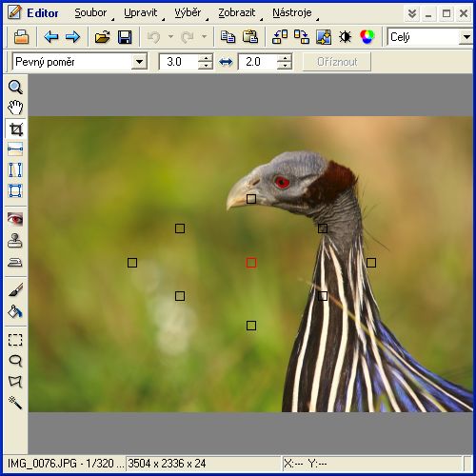Choose the Paint bucket fill tool
This screenshot has width=476, height=476.
(x=15, y=311)
